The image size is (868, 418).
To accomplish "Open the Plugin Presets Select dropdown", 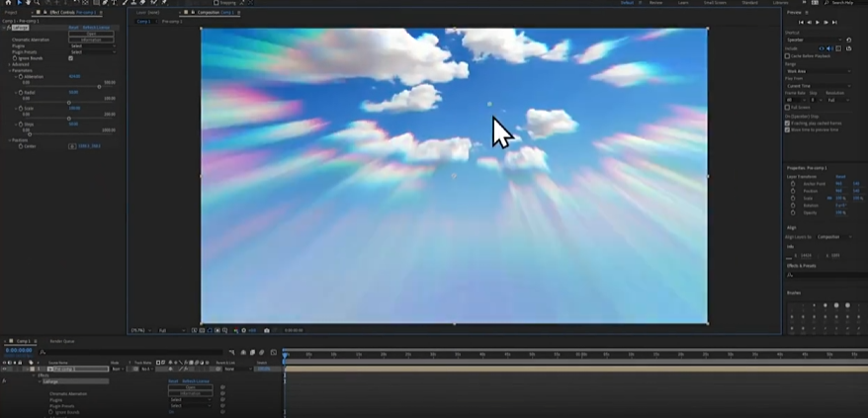I will pos(90,51).
